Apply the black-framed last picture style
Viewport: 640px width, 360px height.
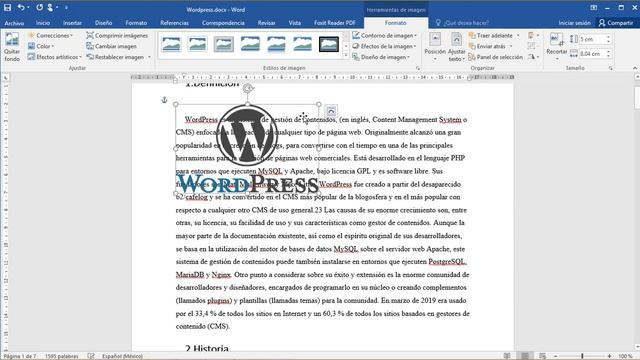pyautogui.click(x=329, y=44)
